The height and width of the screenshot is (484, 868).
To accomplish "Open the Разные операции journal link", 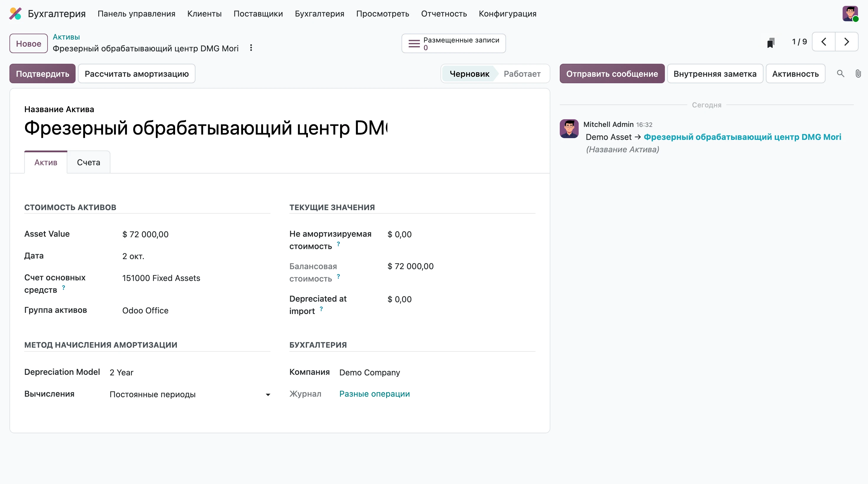I will 374,394.
